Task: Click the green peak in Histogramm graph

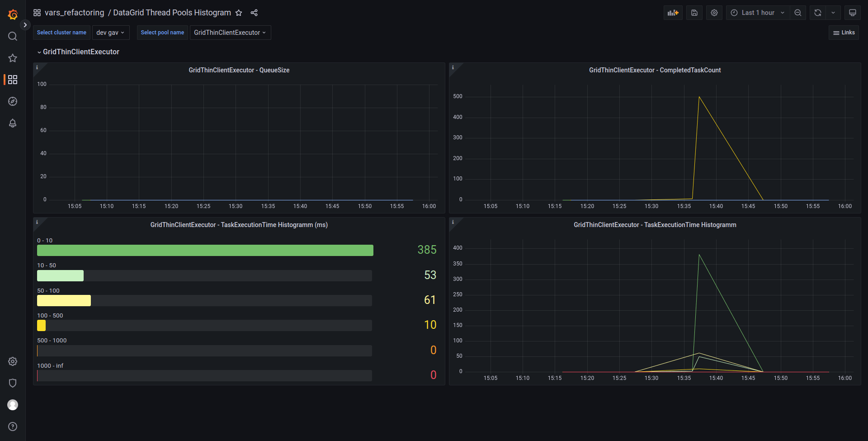Action: [x=699, y=255]
